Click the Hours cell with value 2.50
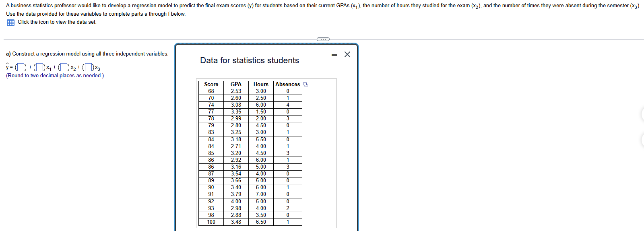Viewport: 644px width, 231px height. (x=261, y=98)
